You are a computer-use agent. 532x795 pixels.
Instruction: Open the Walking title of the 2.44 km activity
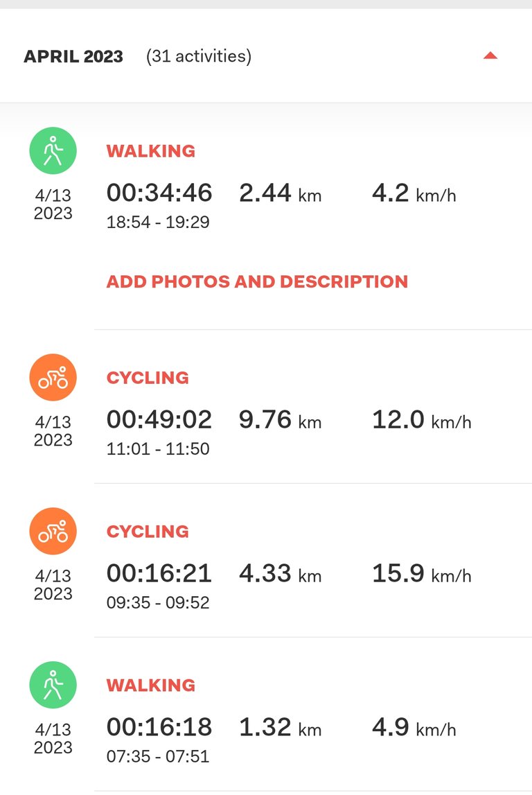[x=150, y=151]
